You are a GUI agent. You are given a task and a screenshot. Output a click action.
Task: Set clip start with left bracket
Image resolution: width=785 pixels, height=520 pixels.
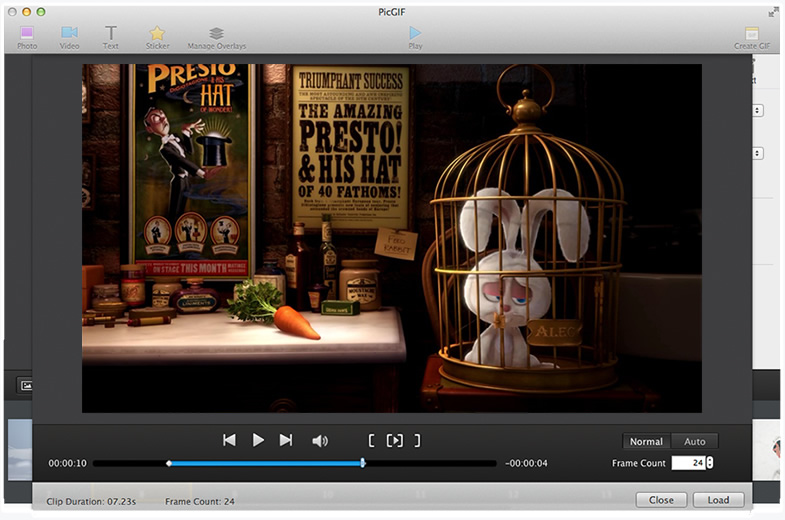(371, 440)
